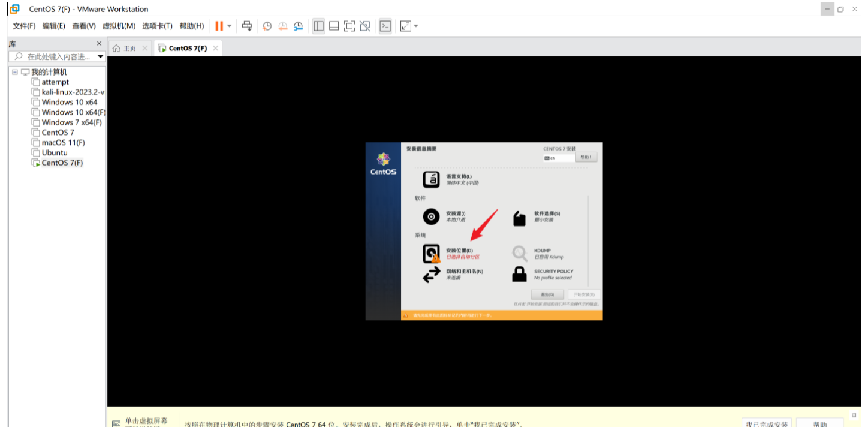Image resolution: width=868 pixels, height=427 pixels.
Task: Click the library search input field
Action: click(52, 56)
